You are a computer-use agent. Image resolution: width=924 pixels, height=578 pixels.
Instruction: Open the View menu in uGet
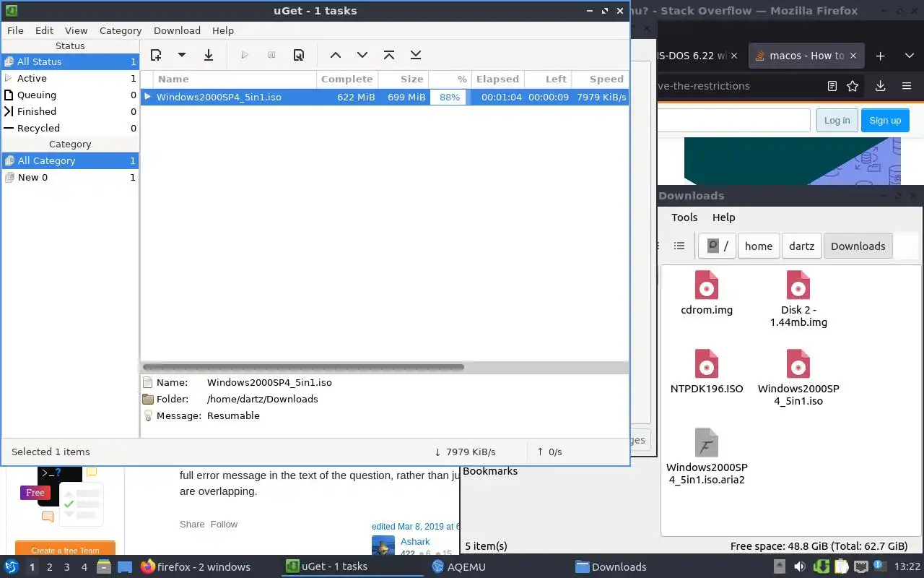[x=76, y=30]
